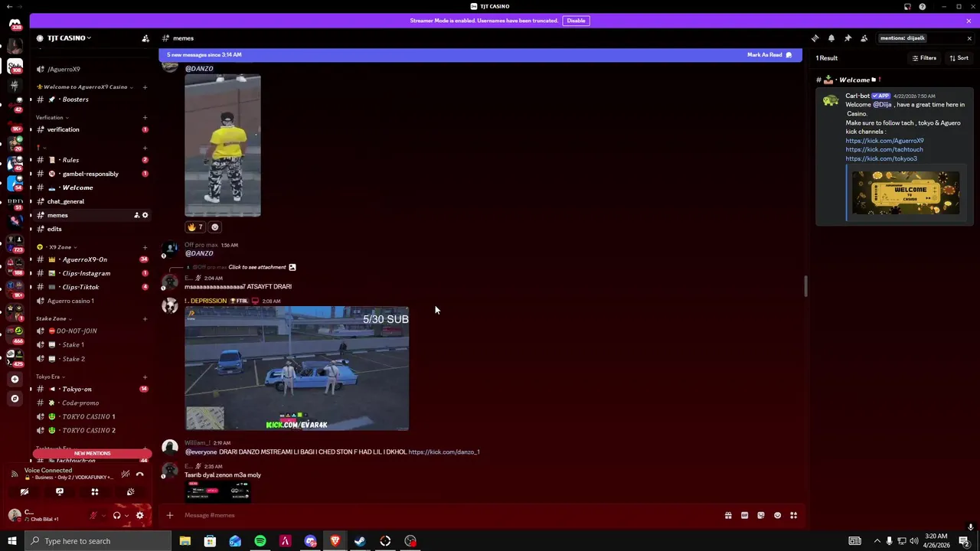Add channel to Tokyo Era category
Viewport: 980px width, 551px height.
tap(145, 377)
